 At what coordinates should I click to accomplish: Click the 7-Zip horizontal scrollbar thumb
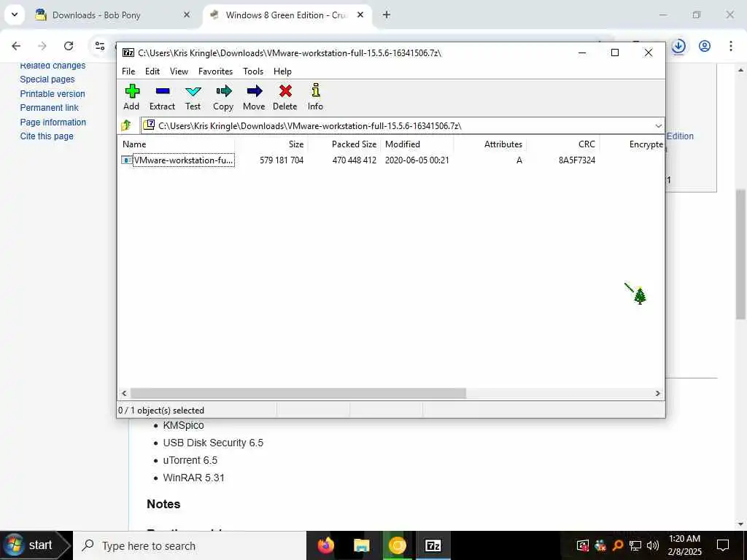(x=298, y=393)
